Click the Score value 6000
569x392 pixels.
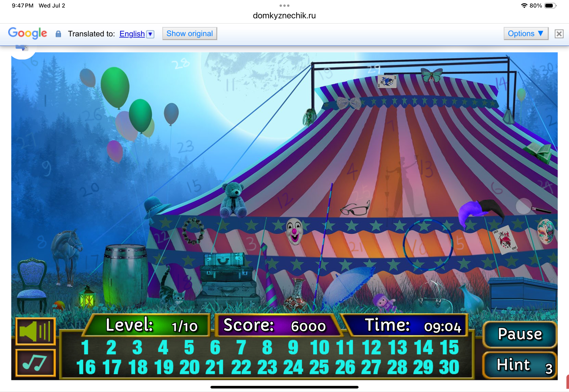[308, 326]
